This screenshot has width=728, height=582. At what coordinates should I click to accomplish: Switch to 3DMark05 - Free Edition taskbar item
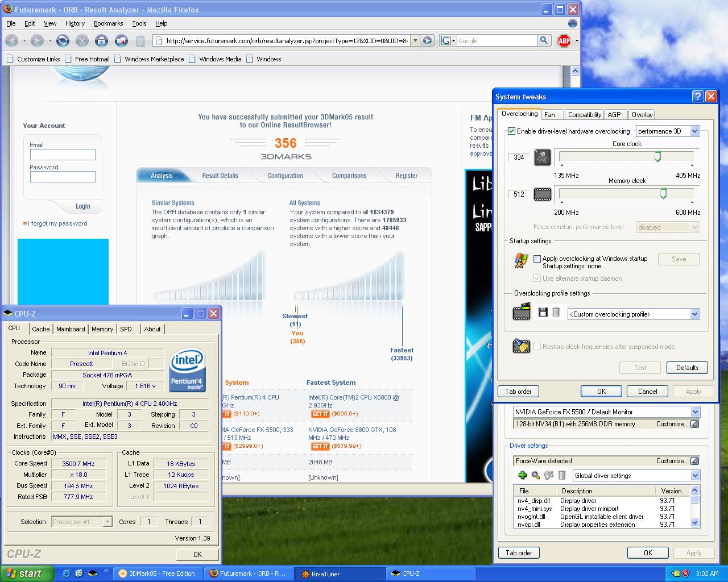coord(158,573)
